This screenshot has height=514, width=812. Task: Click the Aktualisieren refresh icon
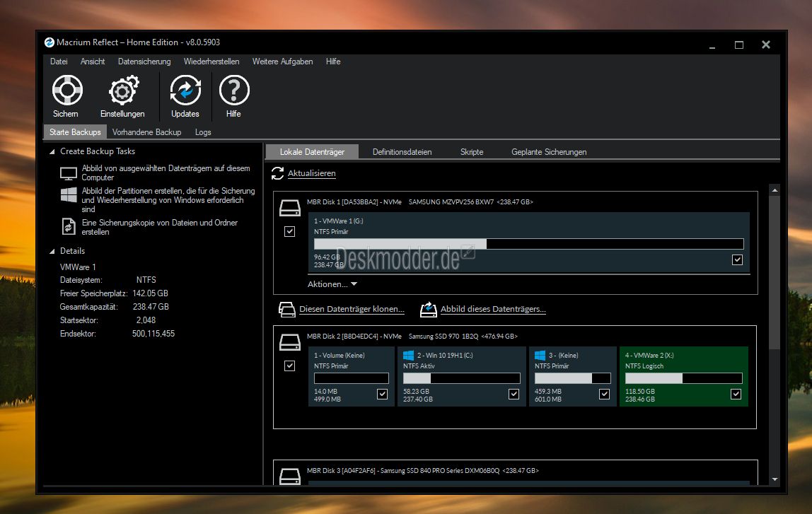pyautogui.click(x=277, y=173)
